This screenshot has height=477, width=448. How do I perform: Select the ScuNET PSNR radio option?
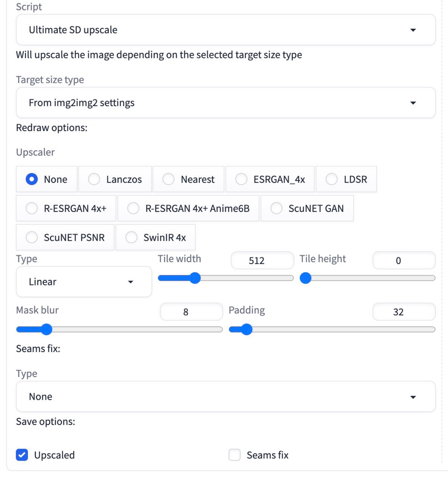(x=32, y=237)
